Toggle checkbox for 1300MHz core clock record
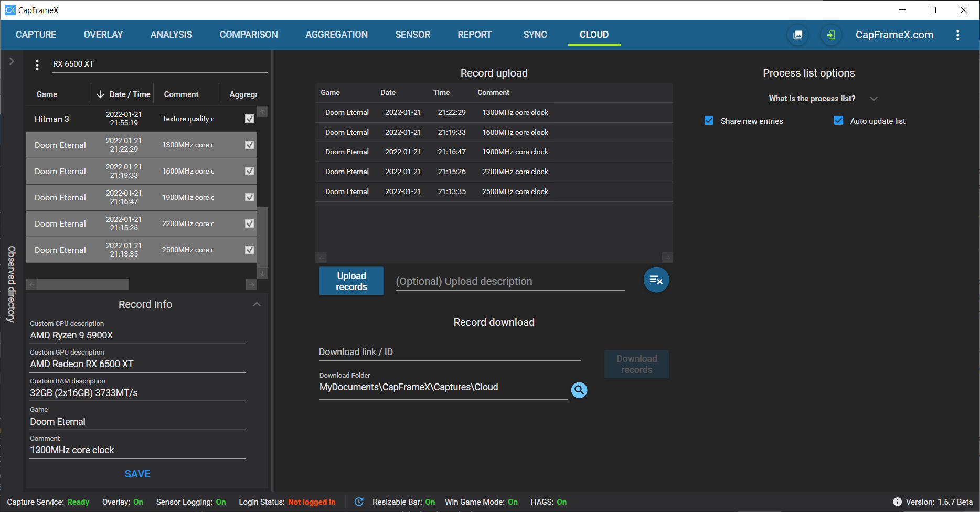 [x=250, y=145]
